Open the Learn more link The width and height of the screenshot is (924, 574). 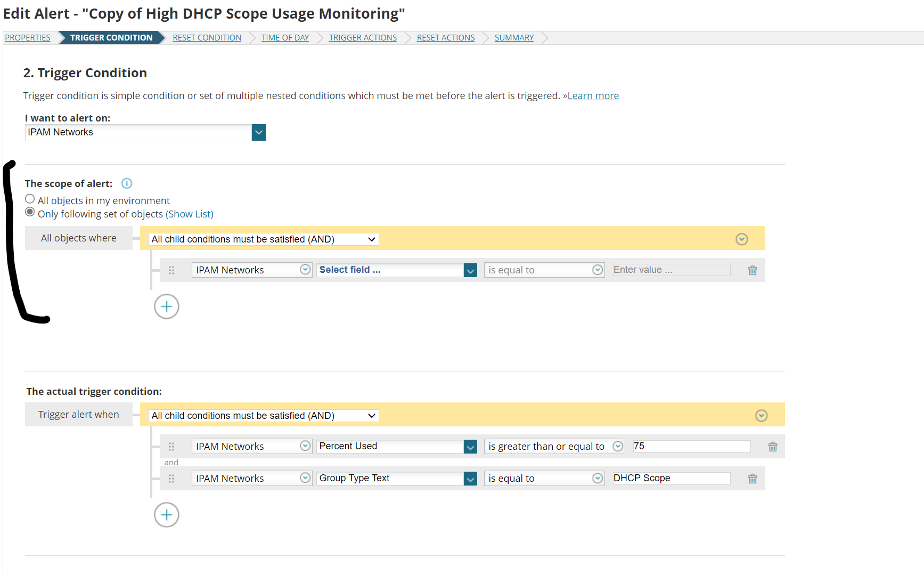point(593,96)
